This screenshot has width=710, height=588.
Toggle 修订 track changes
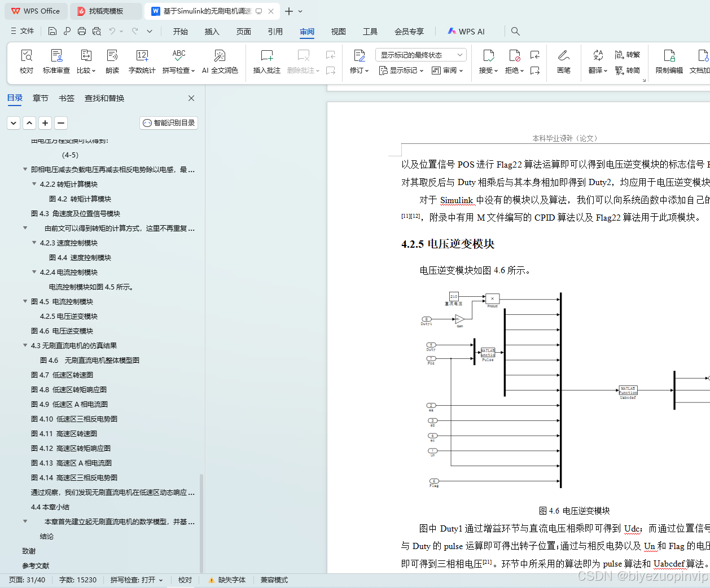(359, 62)
